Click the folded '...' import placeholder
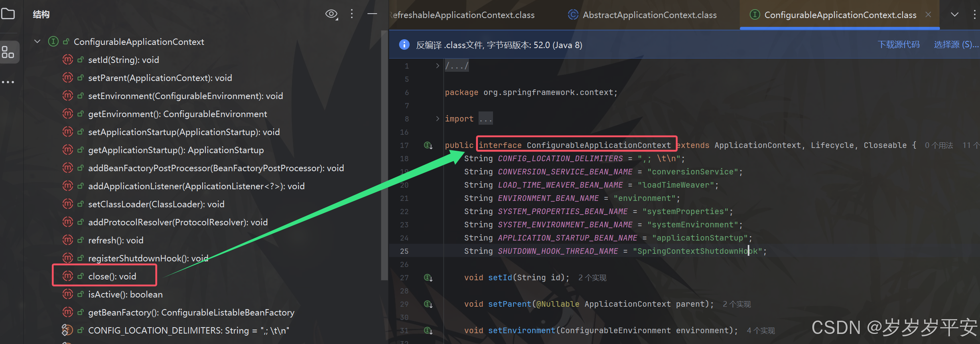Viewport: 980px width, 344px height. [486, 119]
